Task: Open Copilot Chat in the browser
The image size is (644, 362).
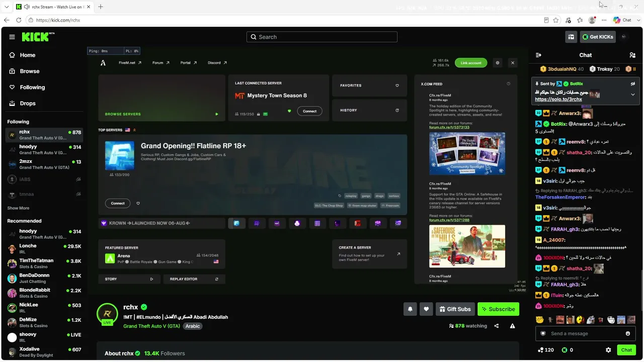Action: pos(623,20)
